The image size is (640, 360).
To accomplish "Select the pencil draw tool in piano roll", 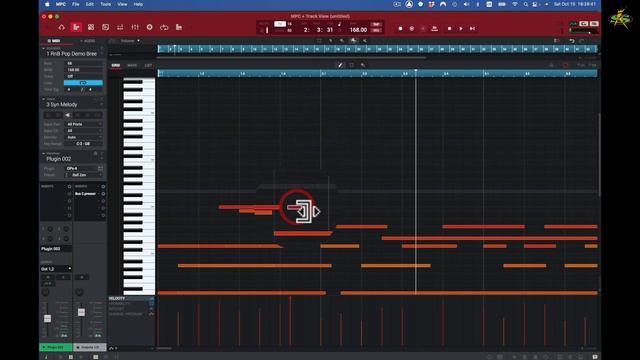I will coord(340,65).
